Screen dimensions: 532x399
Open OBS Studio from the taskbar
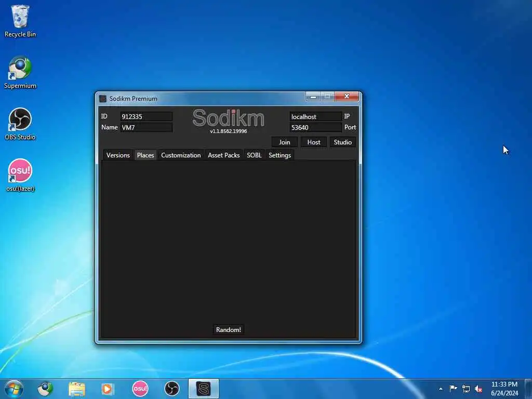coord(171,389)
